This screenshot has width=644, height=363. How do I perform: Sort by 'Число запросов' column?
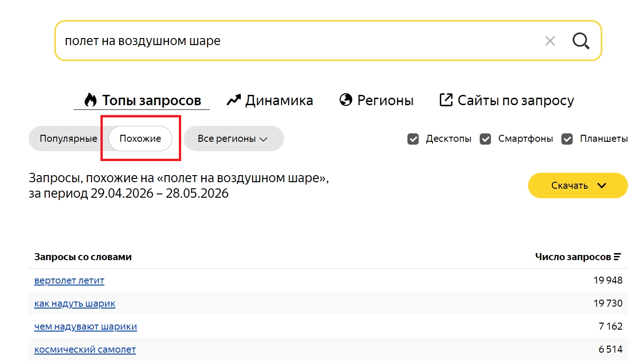pyautogui.click(x=578, y=257)
